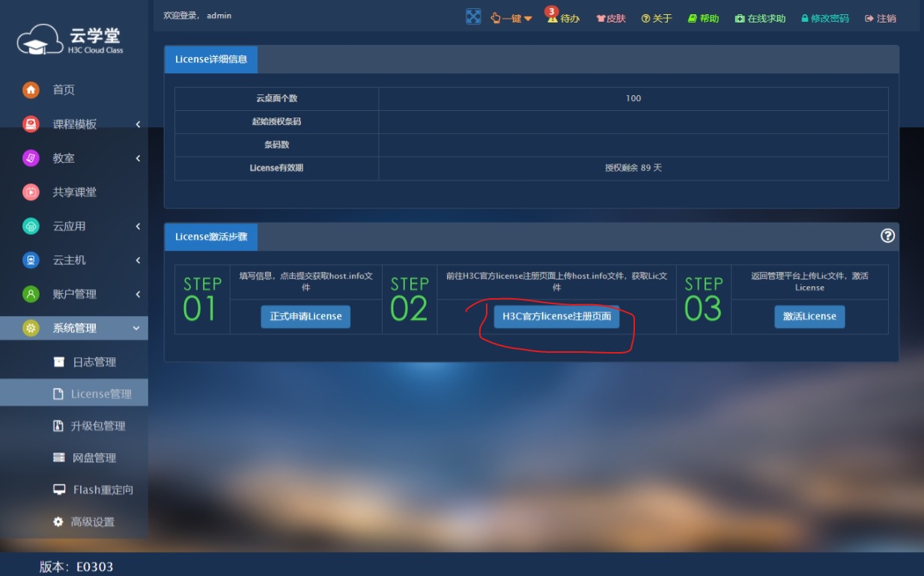Click the 云学堂 H3C Cloud Class logo
This screenshot has height=576, width=924.
click(x=71, y=41)
